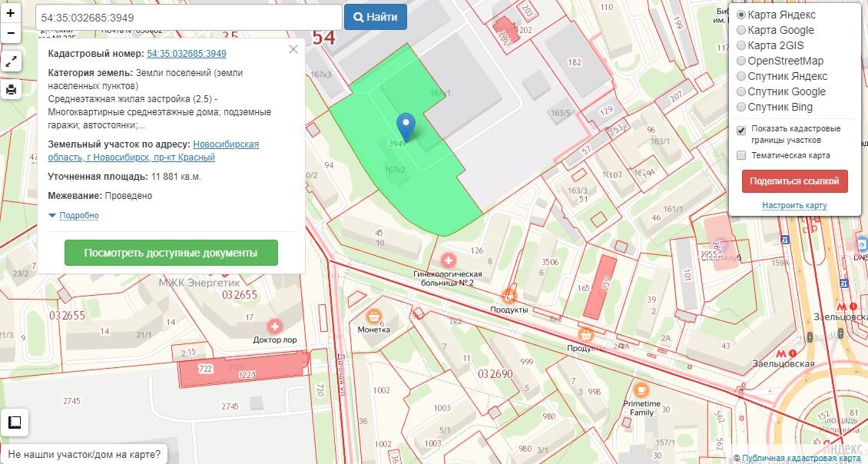Click Посмотреть доступные документы button

tap(171, 253)
